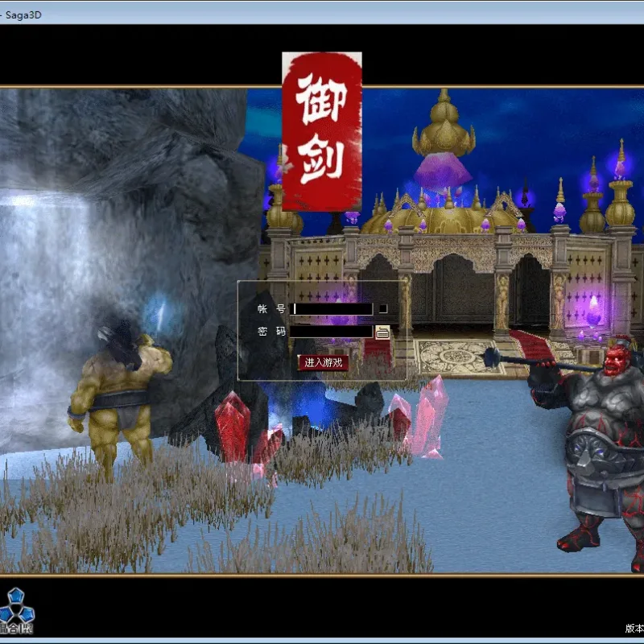Click the purple gem atop the golden dome
Screen dimensions: 644x644
[443, 171]
